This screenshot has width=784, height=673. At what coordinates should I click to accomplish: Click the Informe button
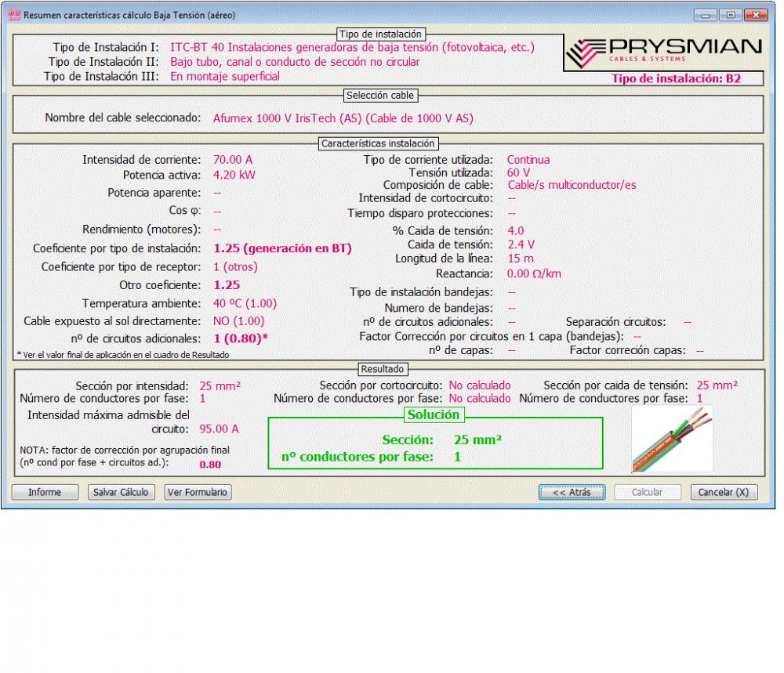click(x=45, y=492)
